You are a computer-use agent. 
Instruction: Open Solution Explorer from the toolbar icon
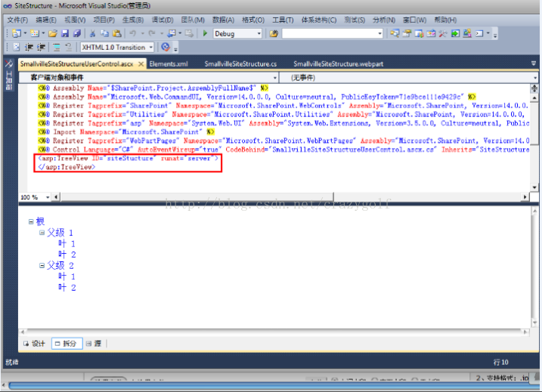[x=395, y=33]
